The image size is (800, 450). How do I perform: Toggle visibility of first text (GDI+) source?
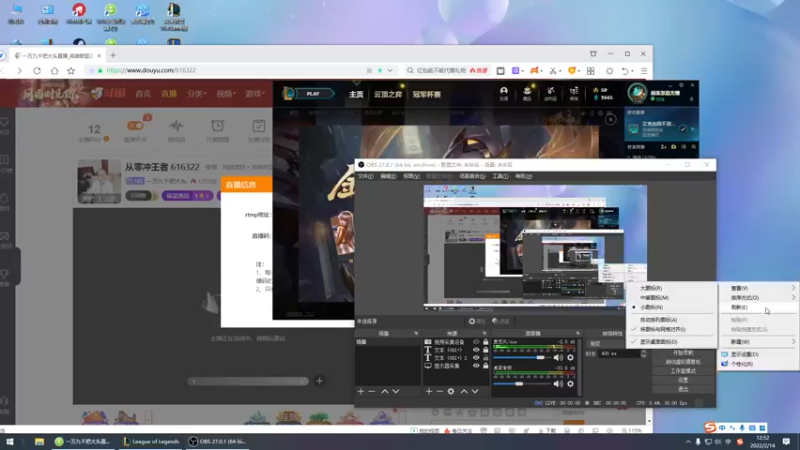[476, 350]
